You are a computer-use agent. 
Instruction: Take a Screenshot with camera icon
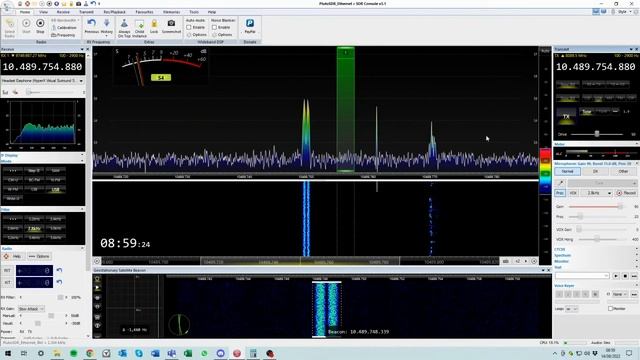tap(171, 23)
